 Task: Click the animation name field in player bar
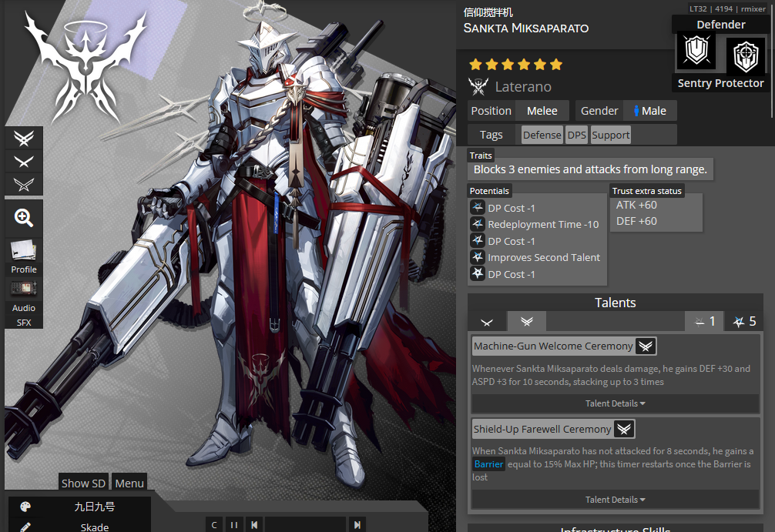click(x=305, y=524)
